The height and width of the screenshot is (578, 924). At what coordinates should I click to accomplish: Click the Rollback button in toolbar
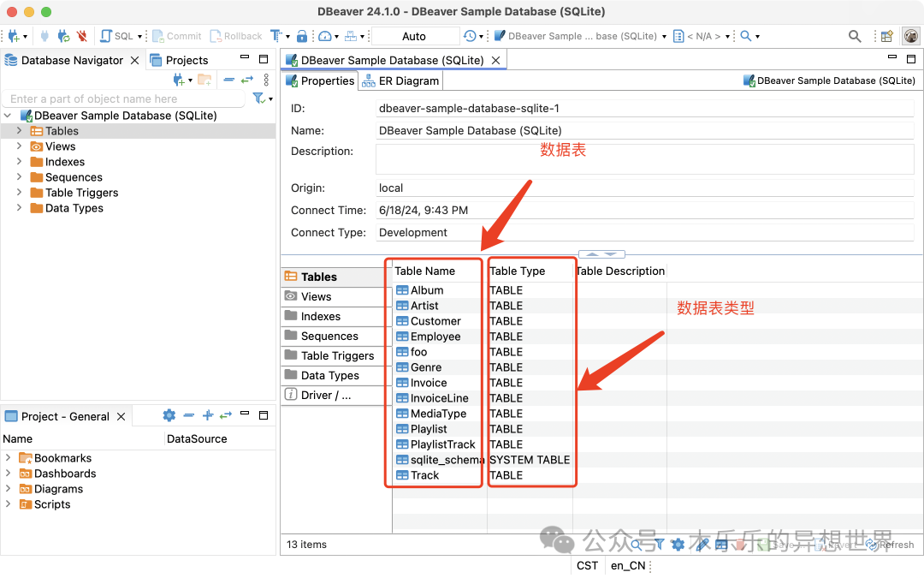click(236, 36)
